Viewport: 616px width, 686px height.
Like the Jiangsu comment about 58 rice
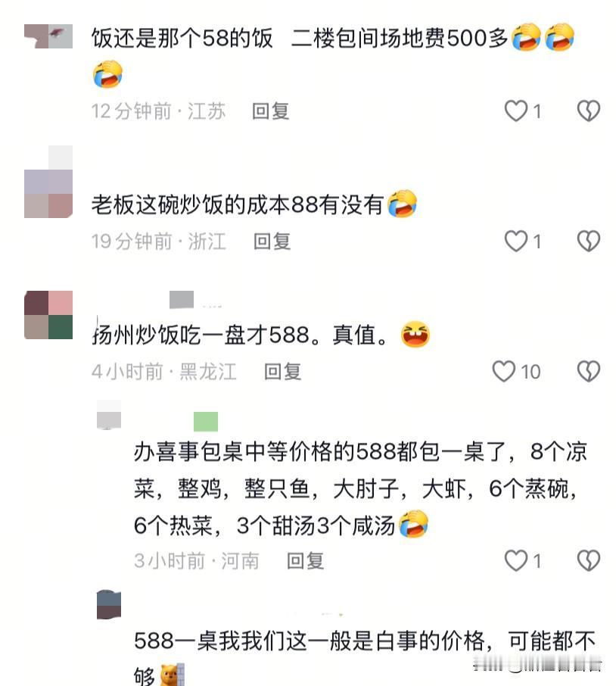pos(516,111)
